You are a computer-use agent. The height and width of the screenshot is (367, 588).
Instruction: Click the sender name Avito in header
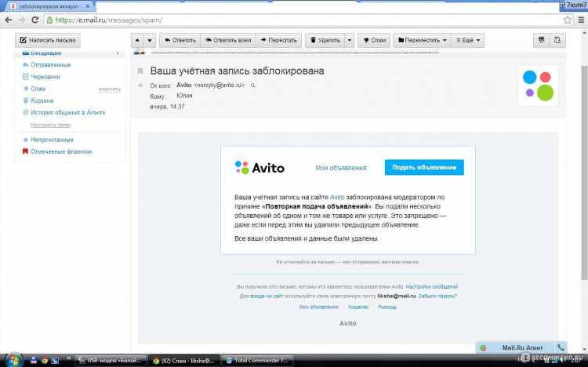point(183,85)
